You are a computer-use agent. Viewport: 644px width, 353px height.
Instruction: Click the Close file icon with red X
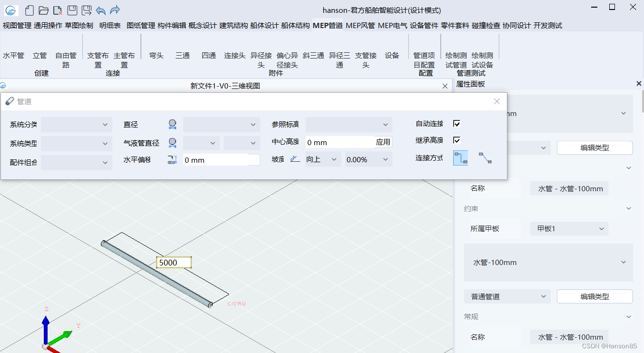pos(57,10)
